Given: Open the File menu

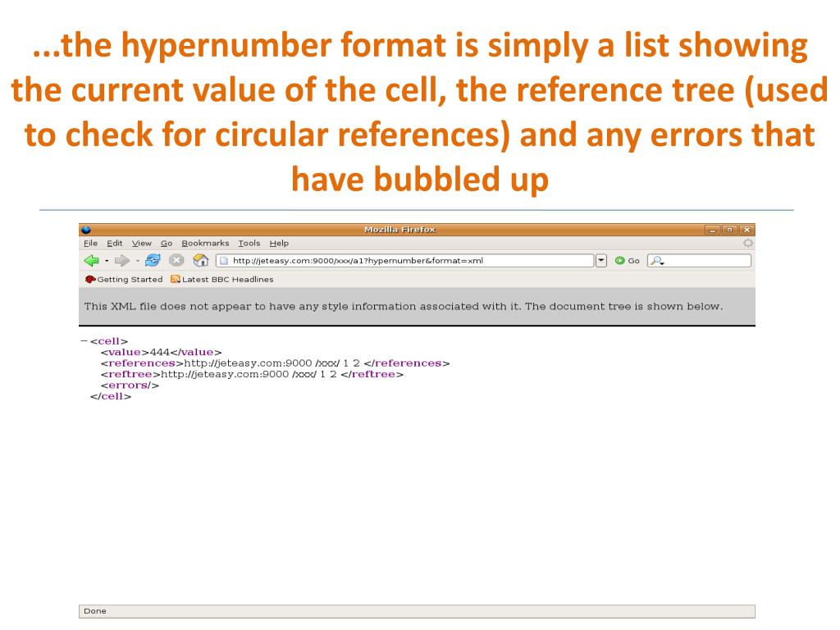Looking at the screenshot, I should tap(90, 243).
